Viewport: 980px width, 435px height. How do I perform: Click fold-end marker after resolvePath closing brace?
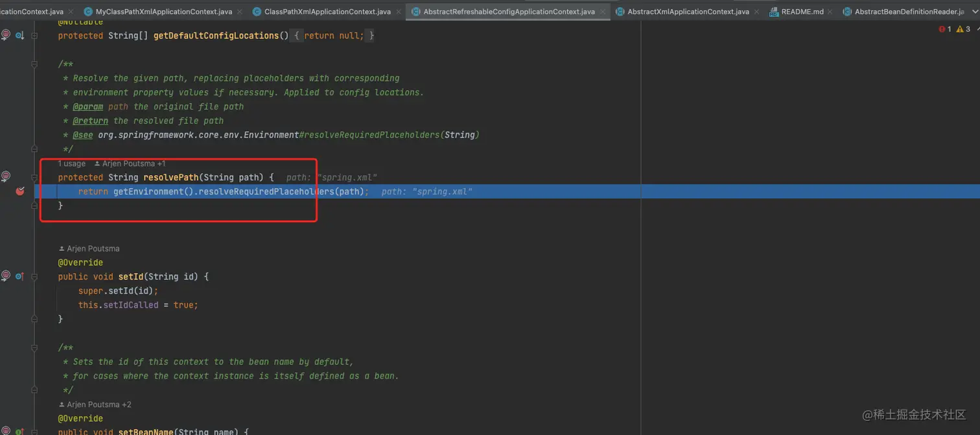click(x=34, y=206)
